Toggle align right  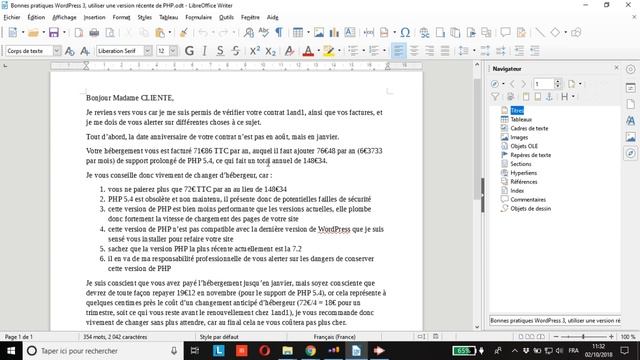coord(429,51)
